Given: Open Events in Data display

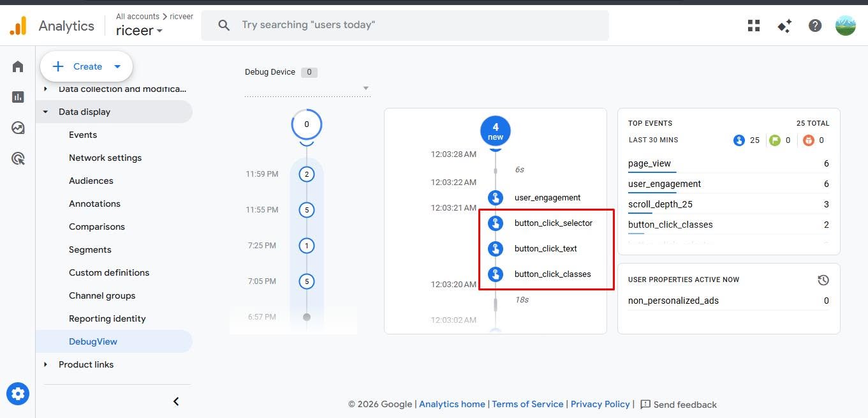Looking at the screenshot, I should point(83,135).
